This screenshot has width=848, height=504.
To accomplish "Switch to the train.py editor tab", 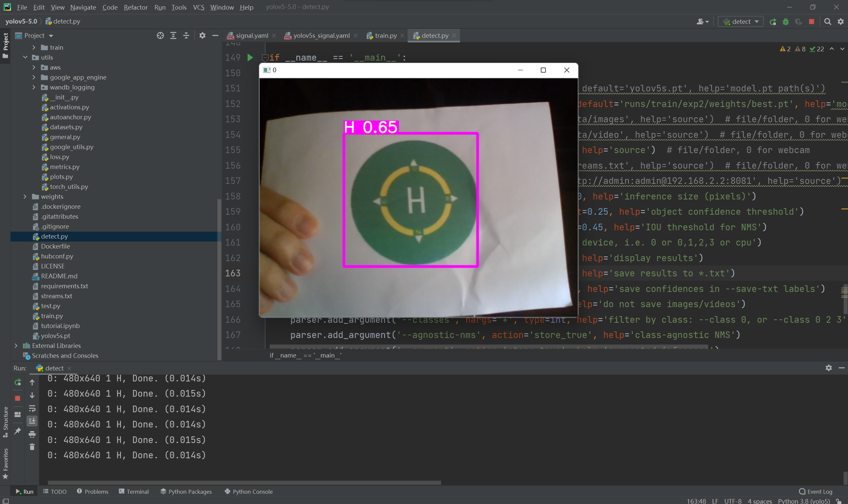I will [x=385, y=36].
